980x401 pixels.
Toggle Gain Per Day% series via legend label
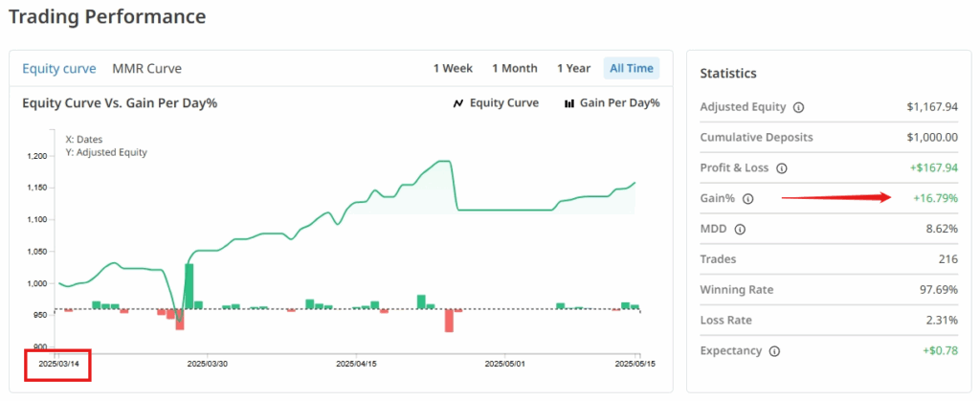(x=619, y=103)
